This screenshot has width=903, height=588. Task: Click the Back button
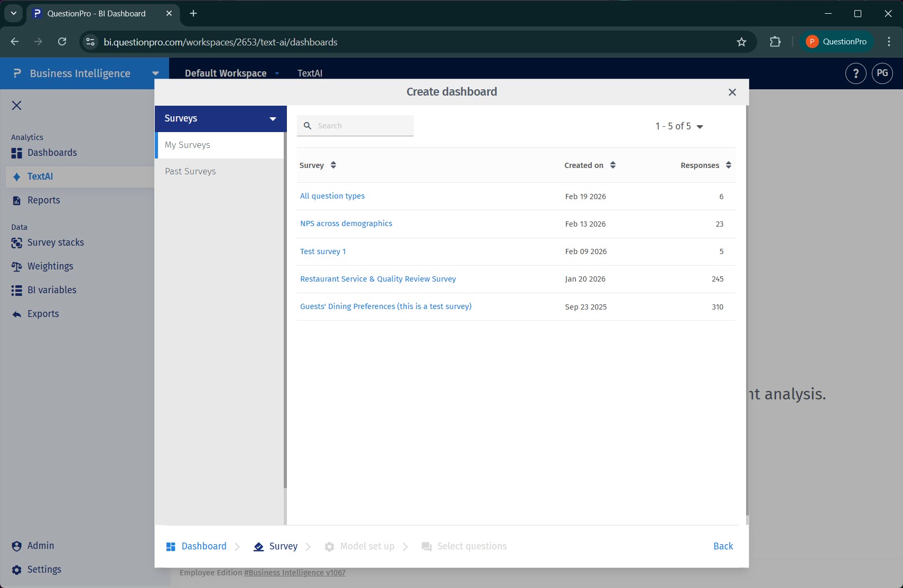click(x=723, y=546)
